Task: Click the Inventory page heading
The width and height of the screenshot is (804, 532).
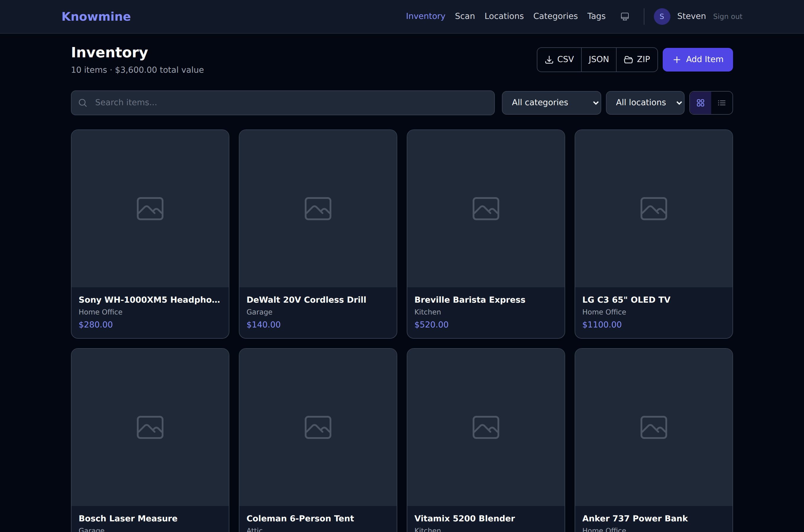Action: click(110, 52)
